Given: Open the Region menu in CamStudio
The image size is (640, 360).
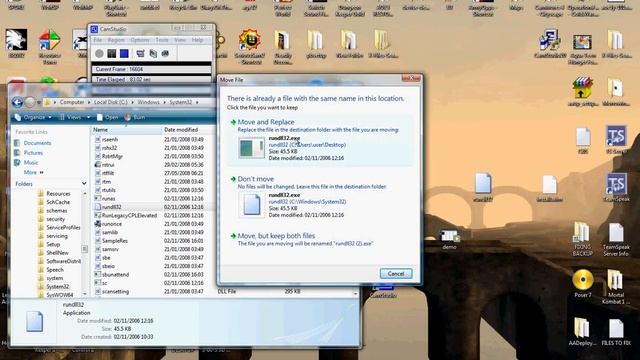Looking at the screenshot, I should click(x=116, y=40).
